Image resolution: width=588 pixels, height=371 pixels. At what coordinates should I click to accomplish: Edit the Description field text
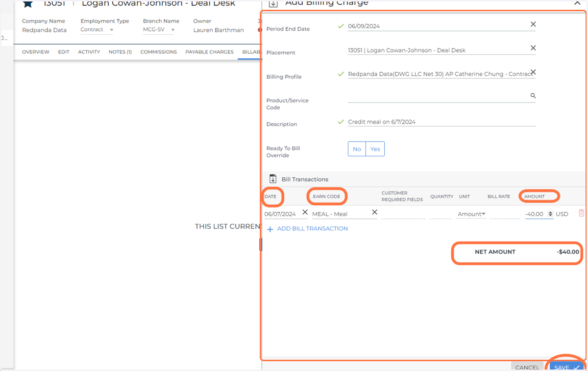point(441,122)
